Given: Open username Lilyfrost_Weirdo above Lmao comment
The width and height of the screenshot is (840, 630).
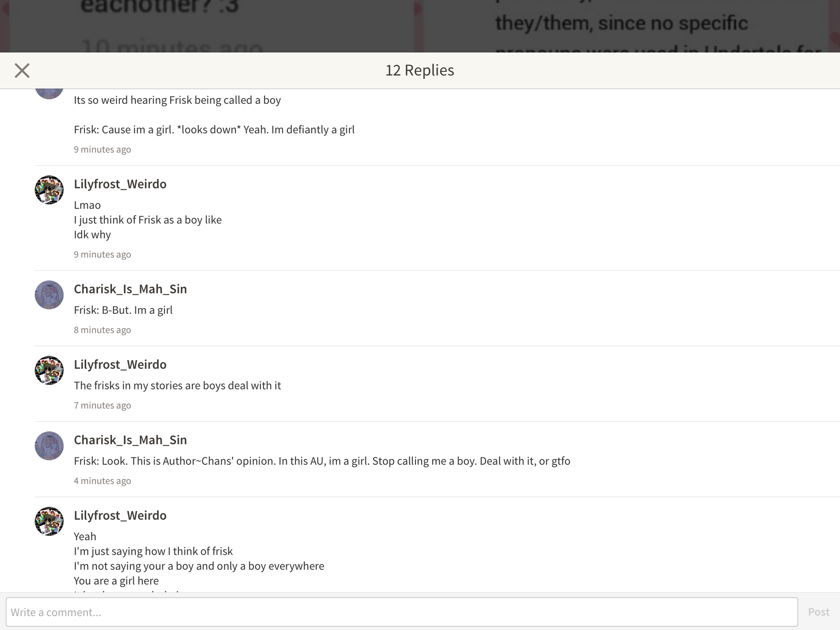Looking at the screenshot, I should pyautogui.click(x=120, y=184).
